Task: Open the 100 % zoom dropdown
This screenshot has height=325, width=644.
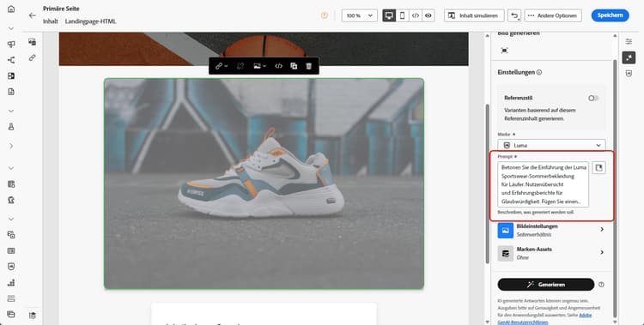Action: [360, 15]
